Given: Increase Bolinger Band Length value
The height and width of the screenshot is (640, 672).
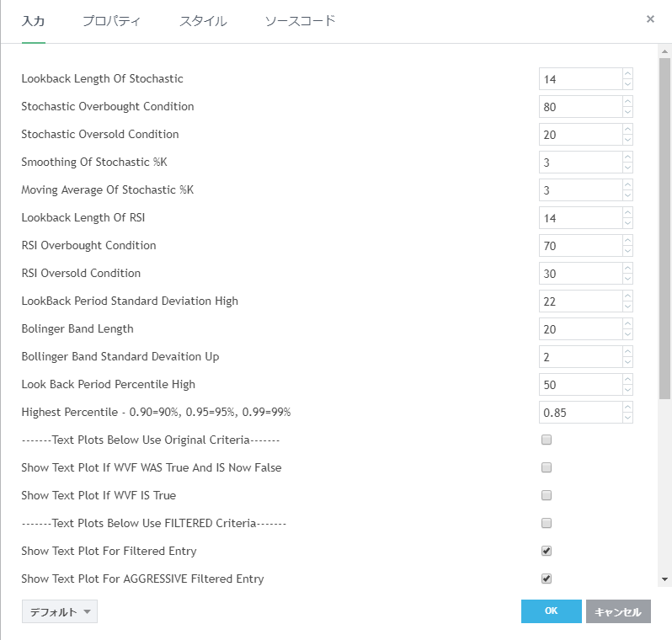Looking at the screenshot, I should 627,324.
